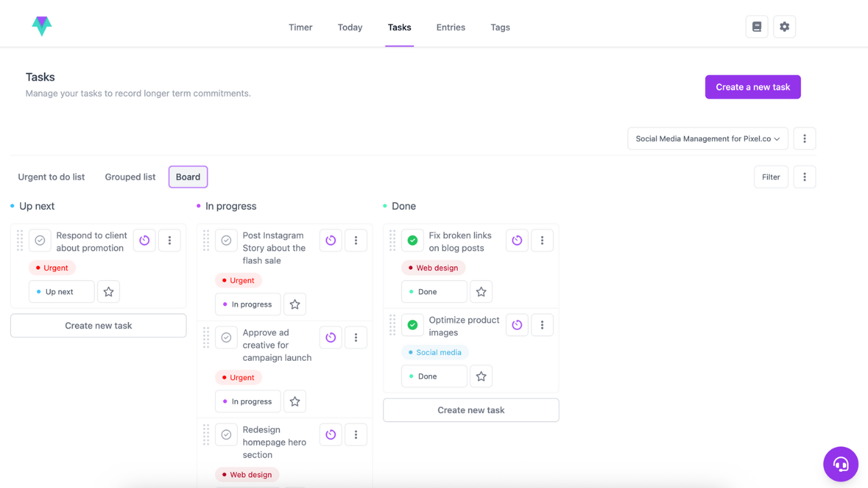This screenshot has height=488, width=868.
Task: Open the support headset chat bubble
Action: [x=840, y=463]
